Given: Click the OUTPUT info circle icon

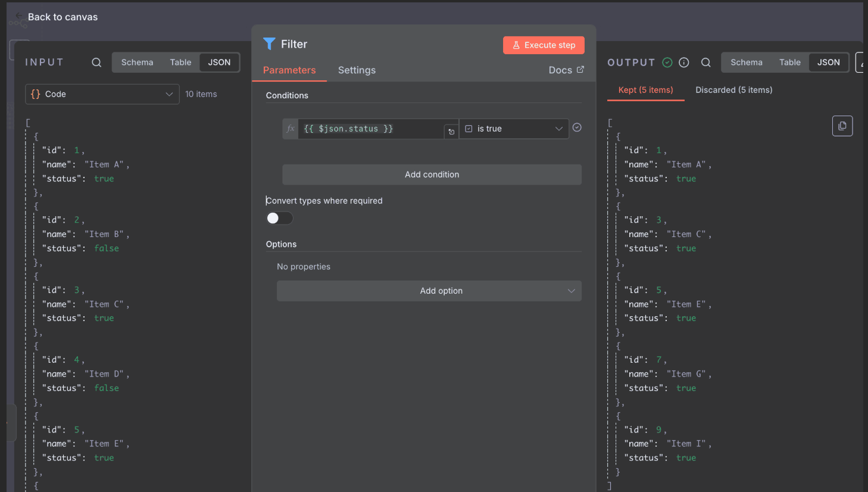Looking at the screenshot, I should (684, 63).
